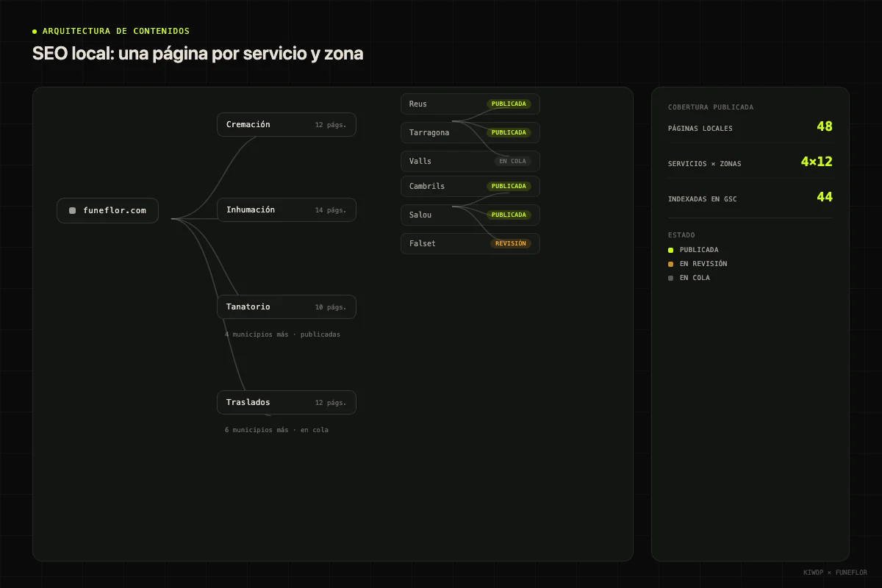Click the Servicios × Zonas 4×12 value
The width and height of the screenshot is (882, 588).
click(x=817, y=162)
